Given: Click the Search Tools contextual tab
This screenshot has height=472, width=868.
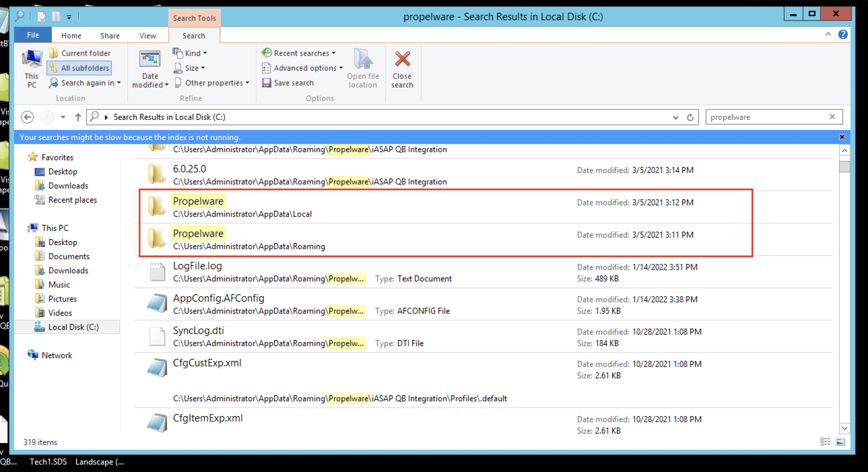Looking at the screenshot, I should tap(194, 18).
